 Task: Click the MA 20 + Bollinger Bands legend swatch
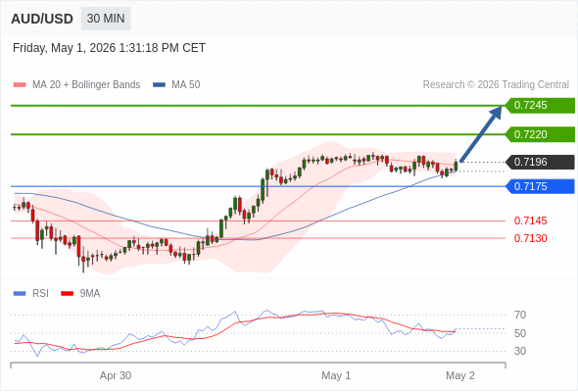tap(20, 85)
